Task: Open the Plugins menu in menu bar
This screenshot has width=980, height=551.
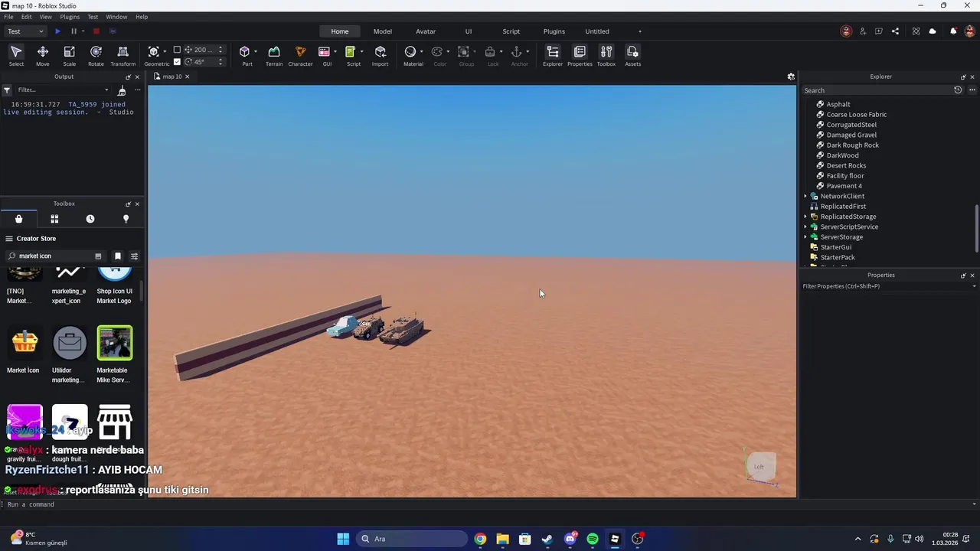Action: tap(70, 17)
